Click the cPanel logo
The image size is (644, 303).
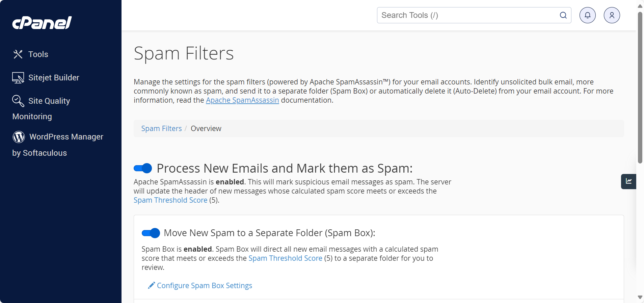click(x=42, y=22)
